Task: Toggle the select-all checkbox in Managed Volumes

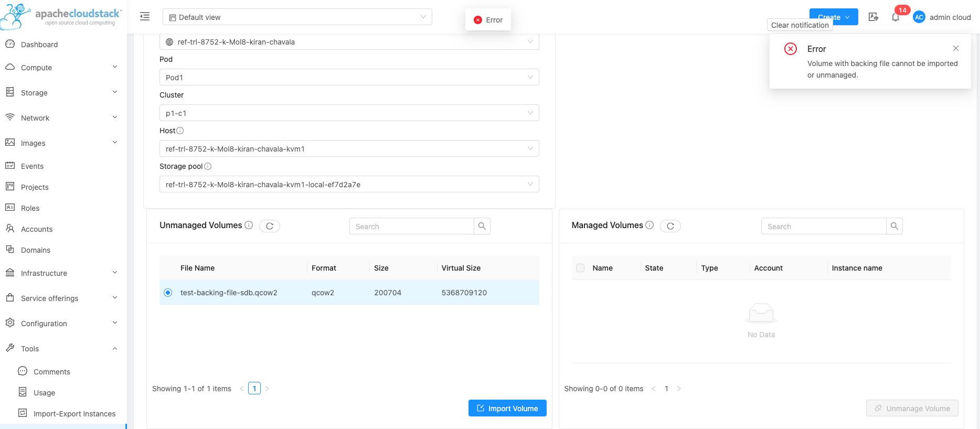Action: 580,268
